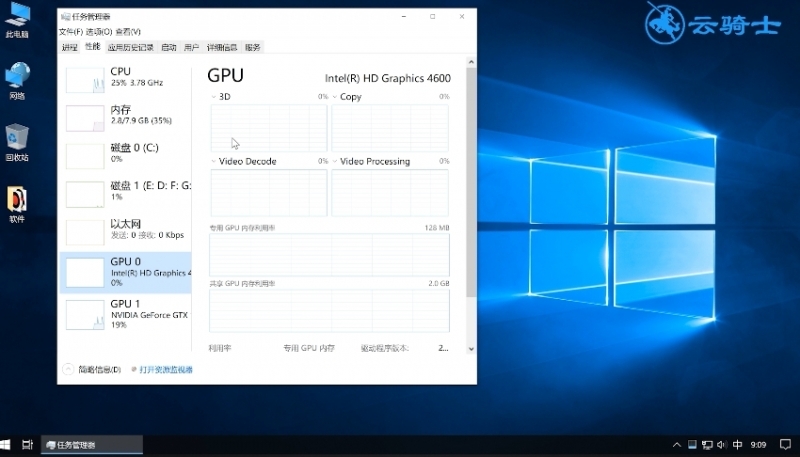This screenshot has width=800, height=457.
Task: Select Task Manager taskbar button
Action: (92, 445)
